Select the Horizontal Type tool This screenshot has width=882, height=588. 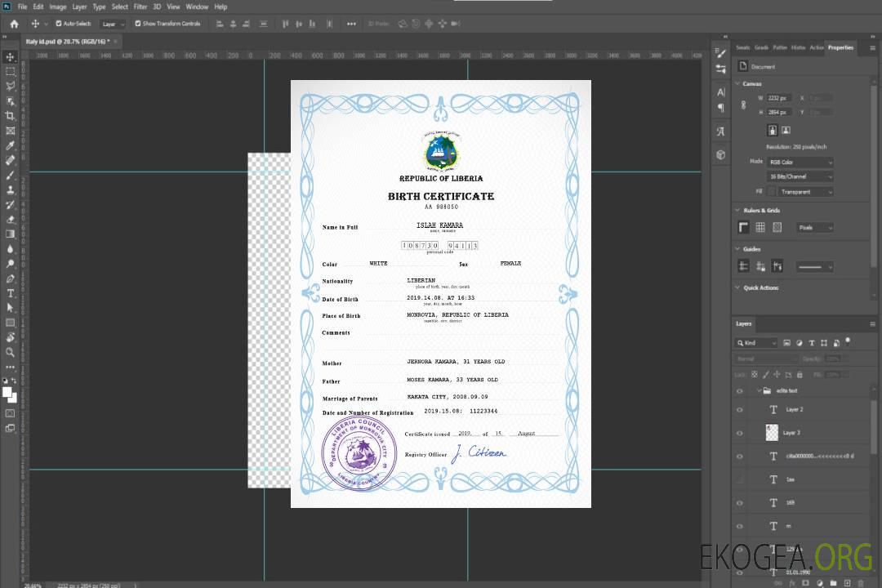point(10,293)
